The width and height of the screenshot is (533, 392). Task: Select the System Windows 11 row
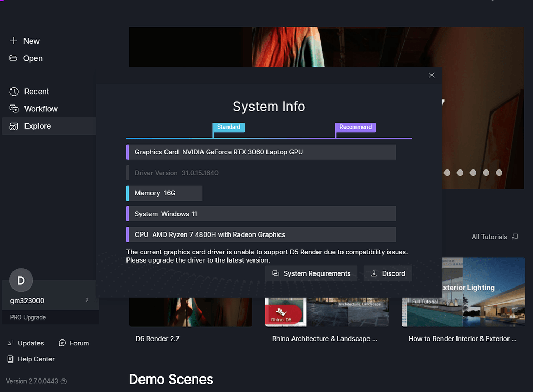[261, 214]
